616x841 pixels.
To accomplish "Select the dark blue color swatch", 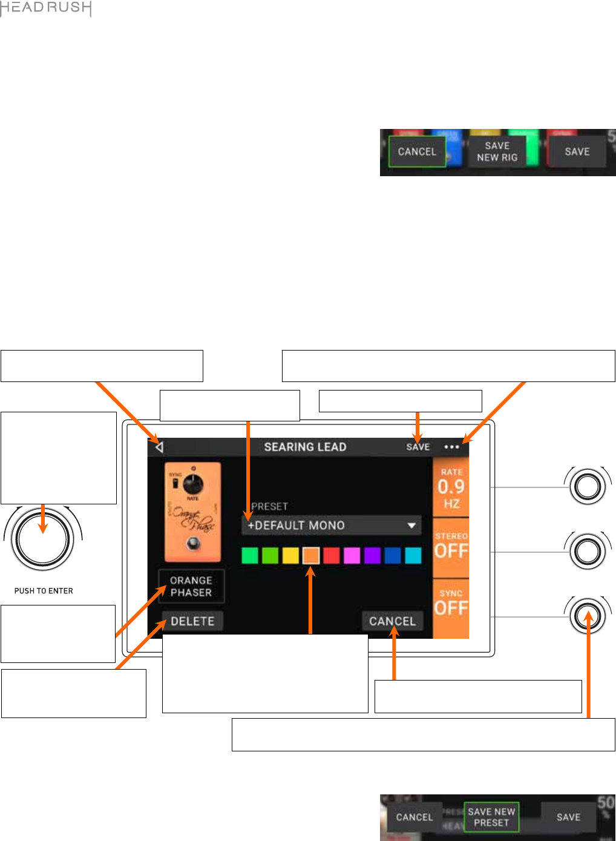I will click(393, 555).
